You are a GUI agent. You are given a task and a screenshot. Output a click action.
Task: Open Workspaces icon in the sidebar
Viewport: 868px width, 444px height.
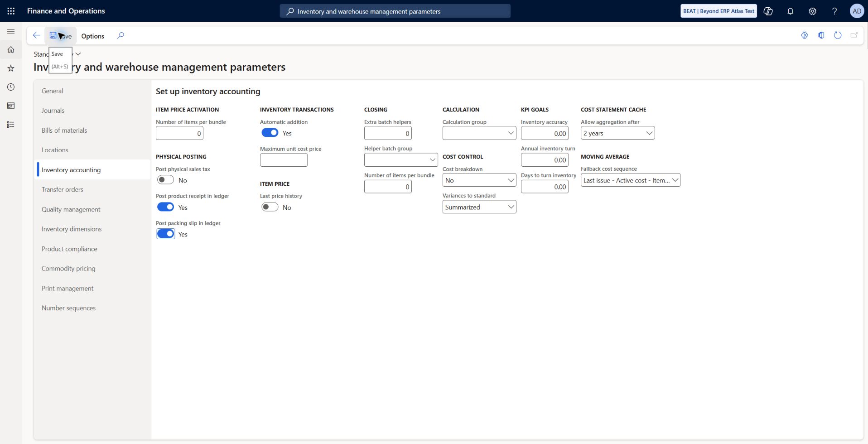coord(11,106)
